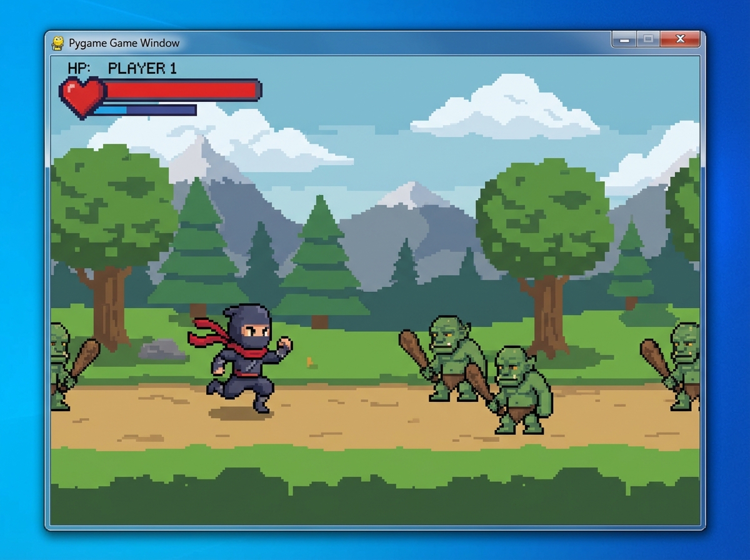
Task: Click the HP: label
Action: point(79,68)
